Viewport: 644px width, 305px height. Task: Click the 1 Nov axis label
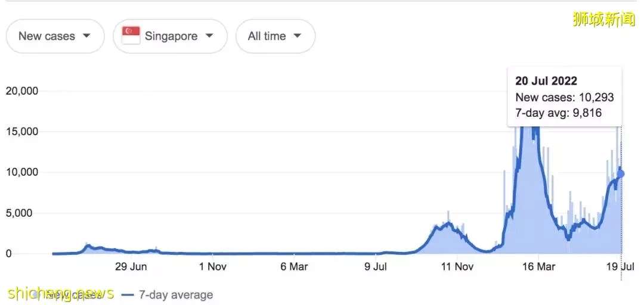tap(213, 266)
